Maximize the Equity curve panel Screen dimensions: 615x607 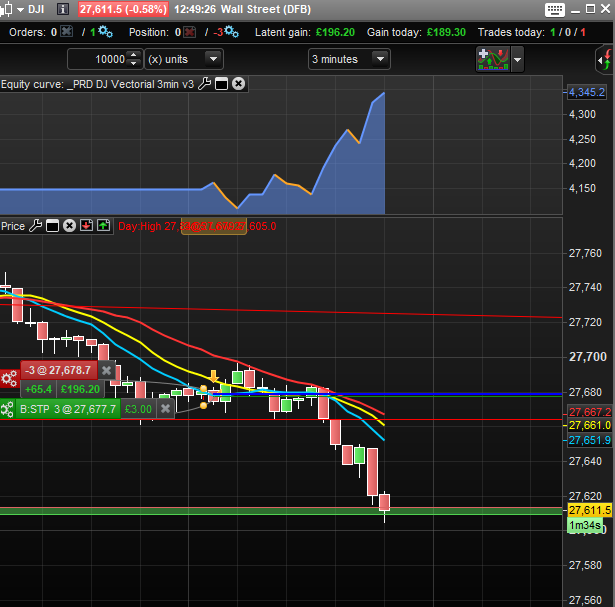(222, 84)
